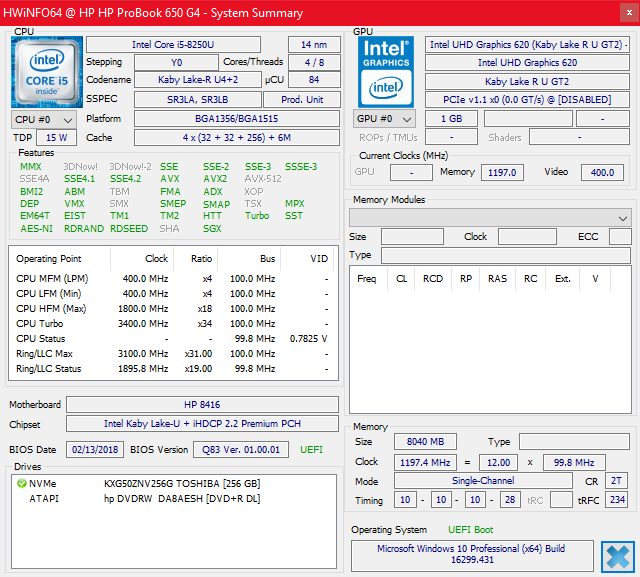The image size is (640, 577).
Task: Click the Windows 10 Professional build field
Action: click(472, 554)
